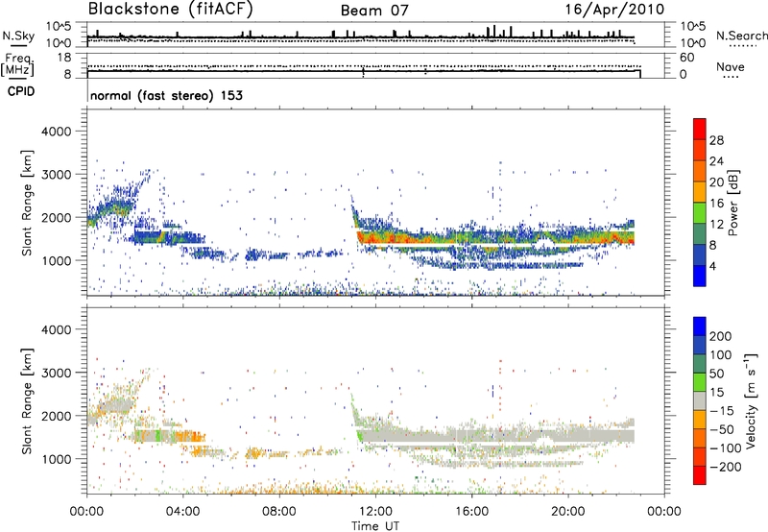Image resolution: width=768 pixels, height=532 pixels.
Task: Click the 'N.Sky' axis label
Action: click(18, 36)
